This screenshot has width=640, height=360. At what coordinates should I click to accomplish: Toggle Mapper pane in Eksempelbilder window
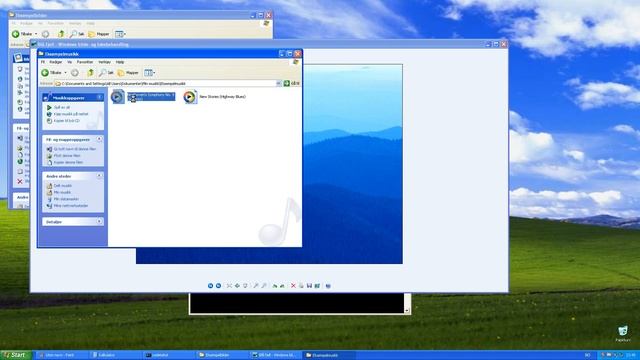99,34
